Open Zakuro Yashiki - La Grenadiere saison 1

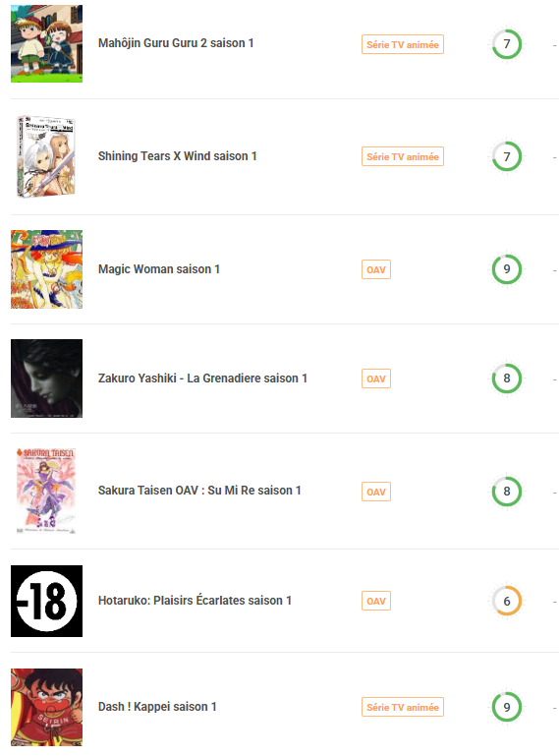tap(202, 378)
